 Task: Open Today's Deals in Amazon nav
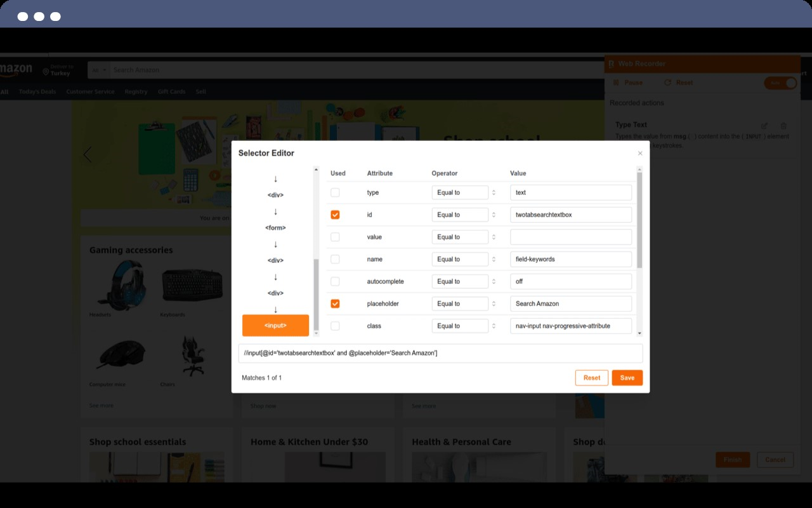[37, 91]
